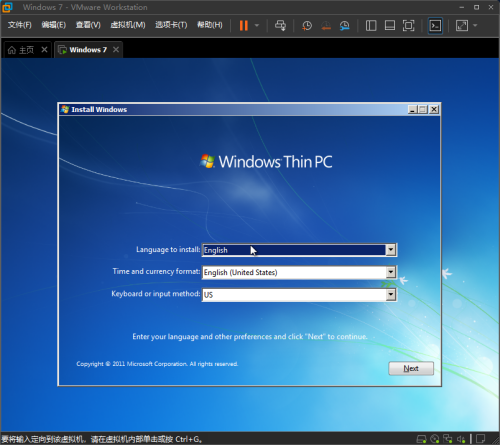Click the sound card status icon
The height and width of the screenshot is (445, 500).
[x=461, y=439]
